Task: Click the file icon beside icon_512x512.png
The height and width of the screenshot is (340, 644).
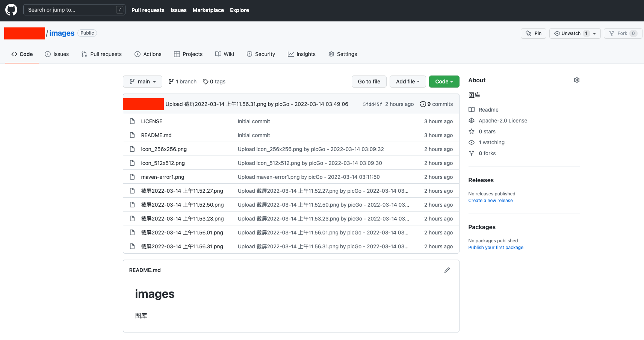Action: coord(132,163)
